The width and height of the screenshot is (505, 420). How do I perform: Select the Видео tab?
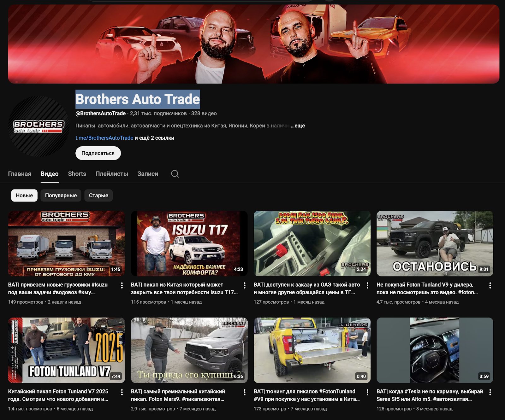(50, 174)
